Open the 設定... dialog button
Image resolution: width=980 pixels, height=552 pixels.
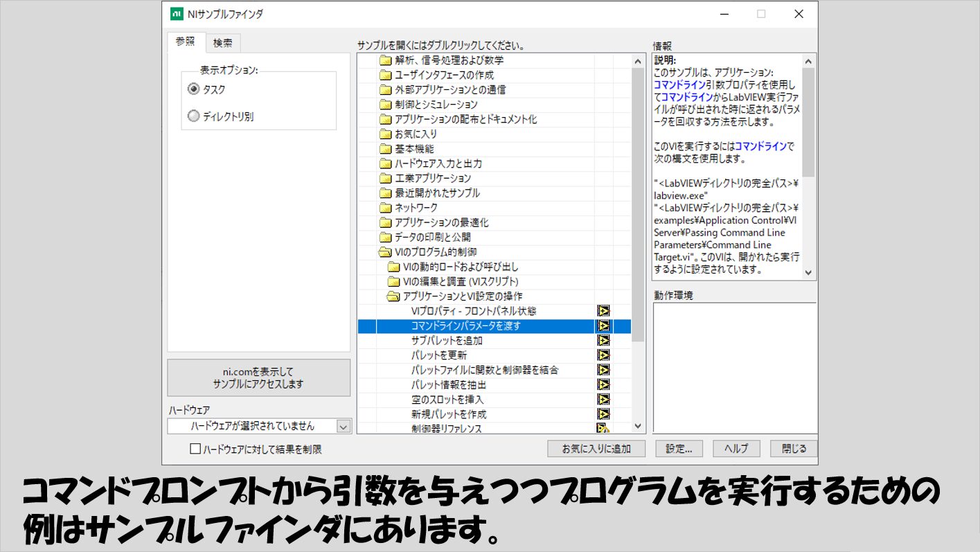click(x=679, y=449)
